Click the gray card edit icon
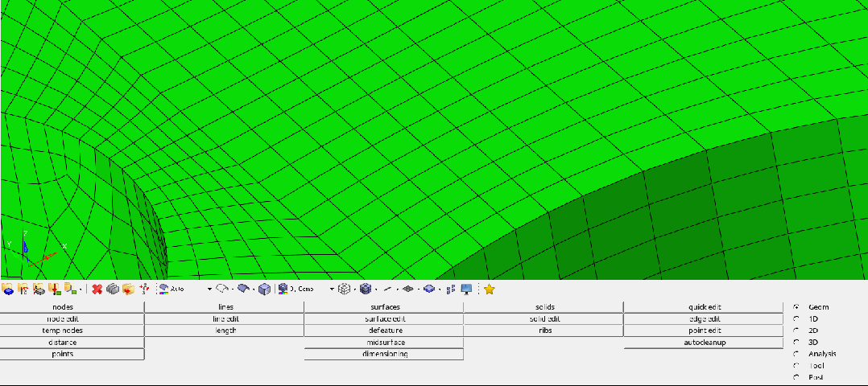 pyautogui.click(x=113, y=289)
